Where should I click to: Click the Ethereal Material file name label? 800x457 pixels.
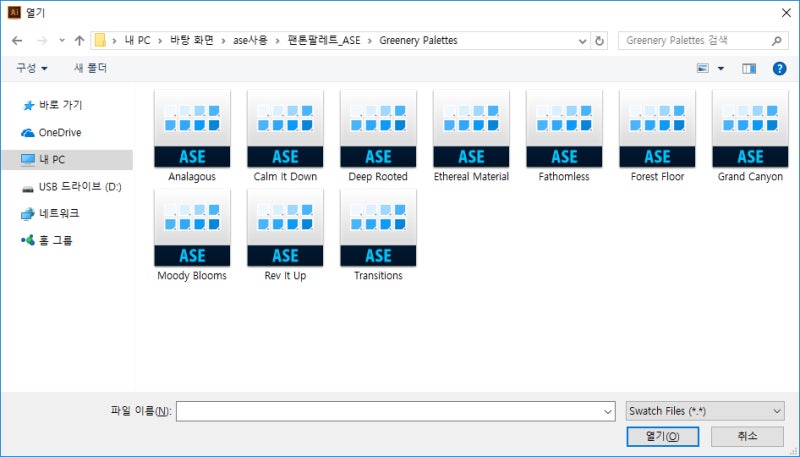point(471,176)
